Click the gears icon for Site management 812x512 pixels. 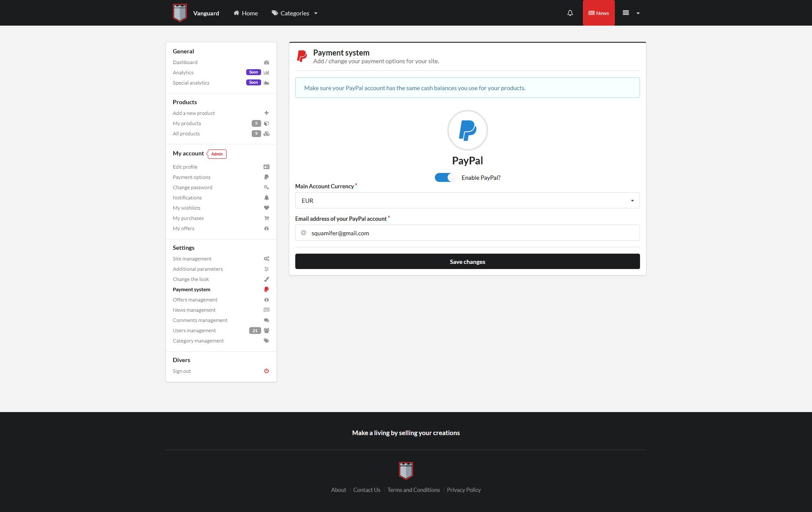266,259
